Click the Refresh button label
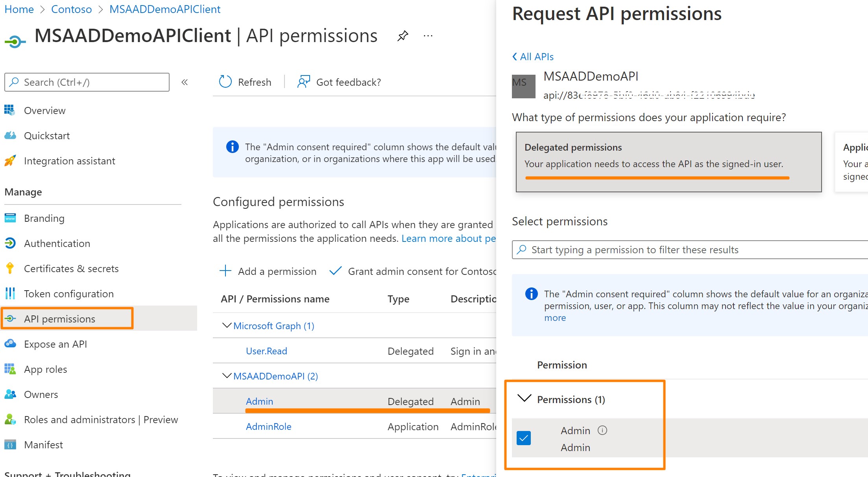The height and width of the screenshot is (477, 868). click(x=255, y=82)
